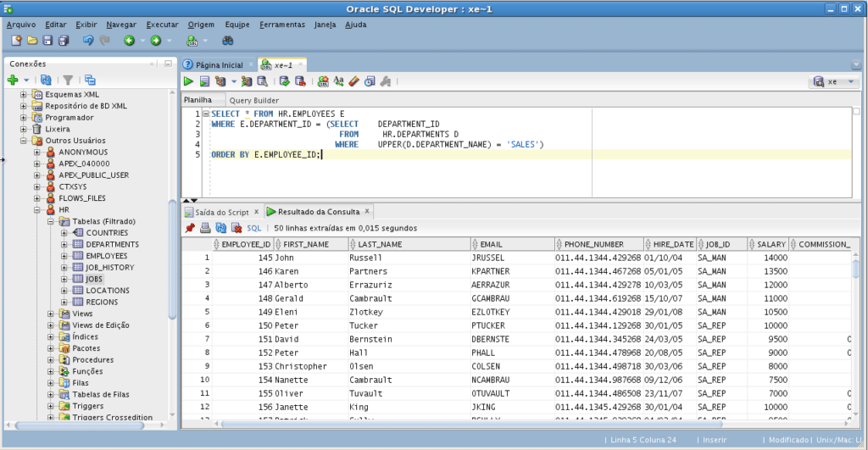
Task: Pin the query result with the pushpin icon
Action: point(190,228)
